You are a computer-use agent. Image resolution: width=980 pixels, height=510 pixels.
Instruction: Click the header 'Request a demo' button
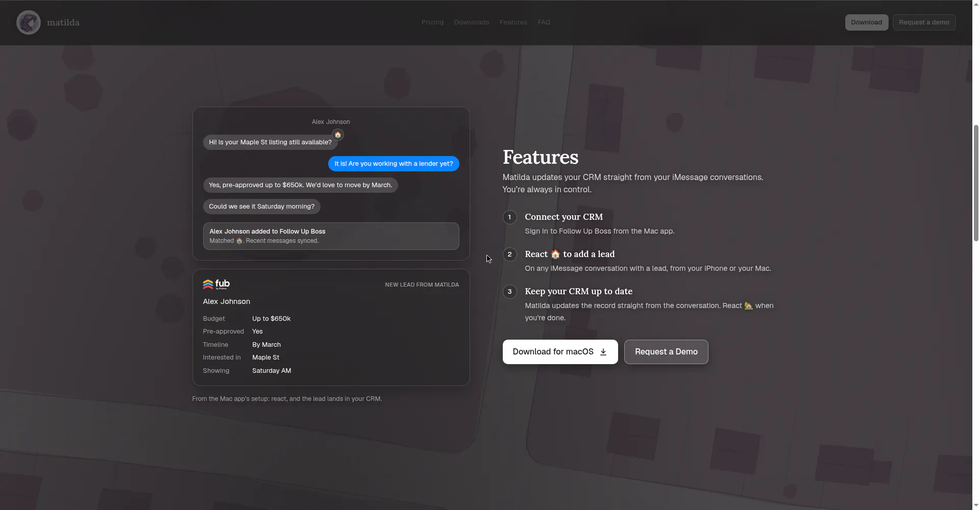(924, 22)
